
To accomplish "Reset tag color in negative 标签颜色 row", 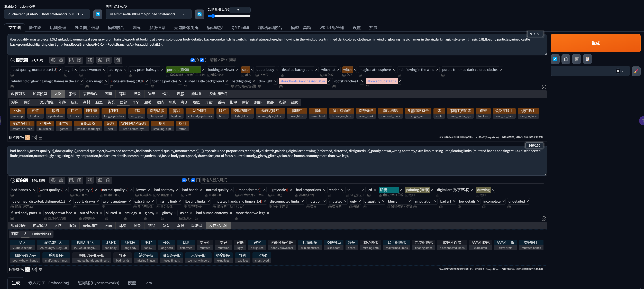I will point(34,269).
